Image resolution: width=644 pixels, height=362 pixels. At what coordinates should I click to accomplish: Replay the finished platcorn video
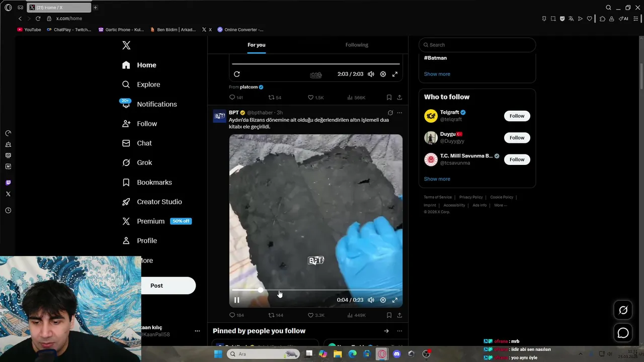[236, 74]
